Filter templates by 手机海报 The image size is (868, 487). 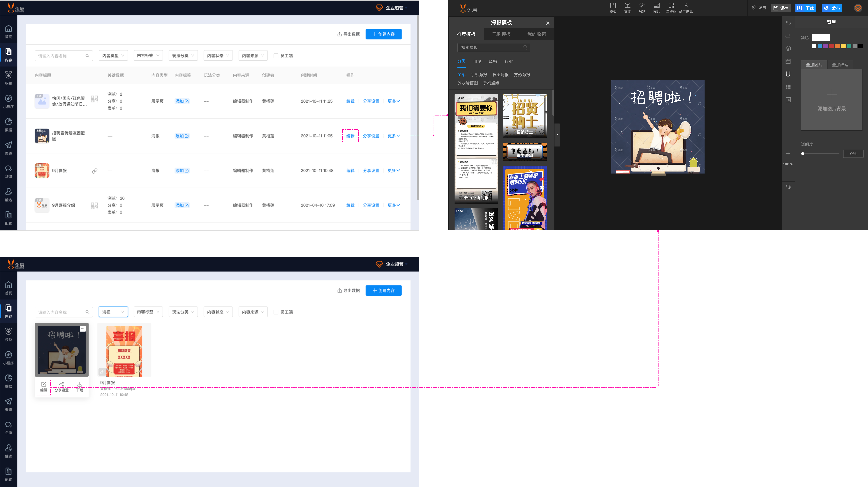479,75
